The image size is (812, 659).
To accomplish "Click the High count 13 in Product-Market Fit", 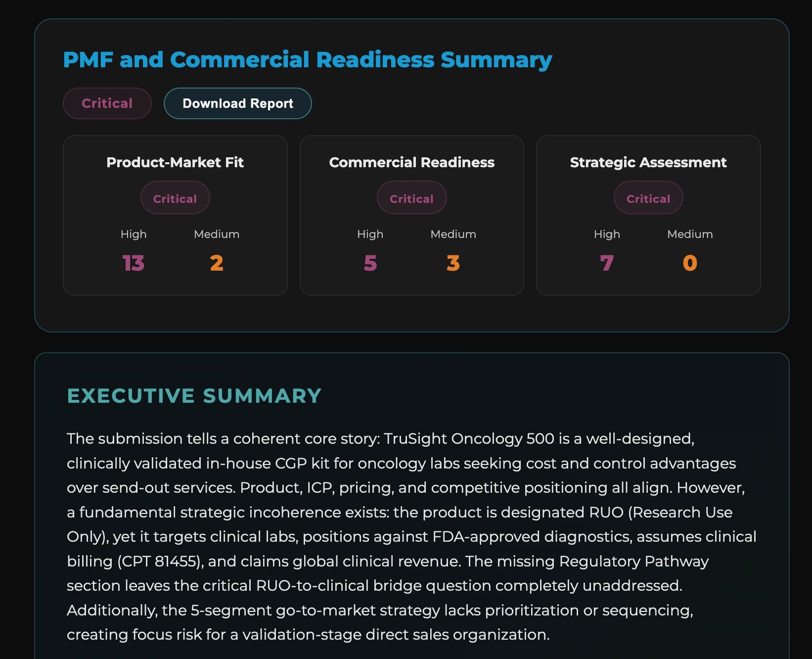I will point(133,263).
